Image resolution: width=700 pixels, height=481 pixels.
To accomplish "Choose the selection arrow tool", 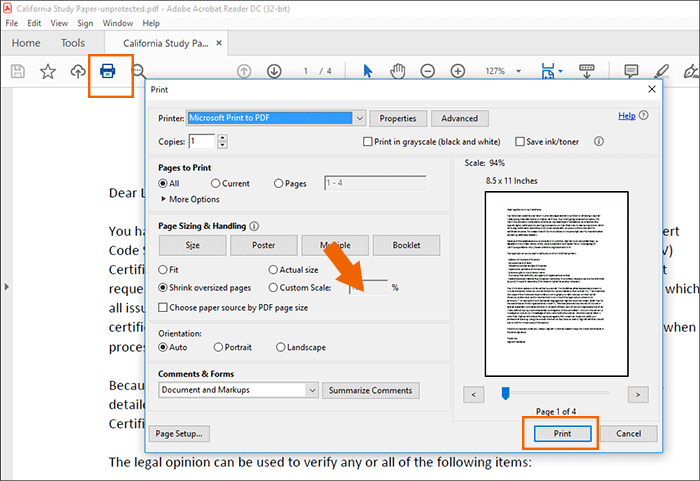I will (367, 71).
